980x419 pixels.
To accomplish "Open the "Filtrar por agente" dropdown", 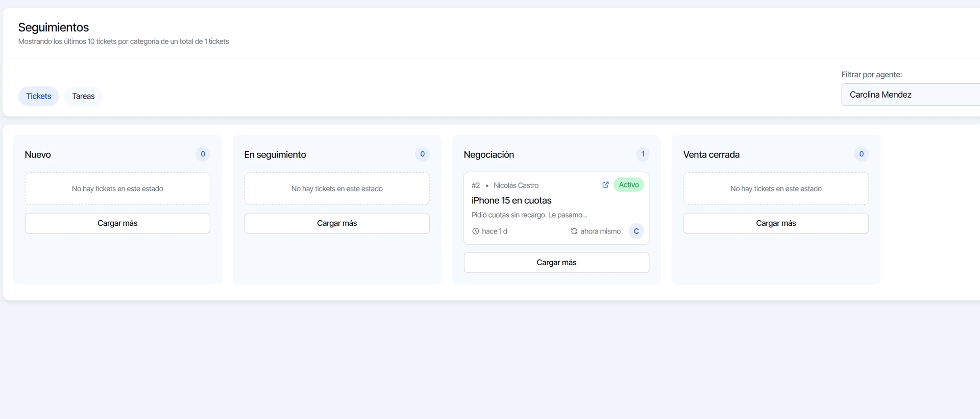I will point(911,95).
